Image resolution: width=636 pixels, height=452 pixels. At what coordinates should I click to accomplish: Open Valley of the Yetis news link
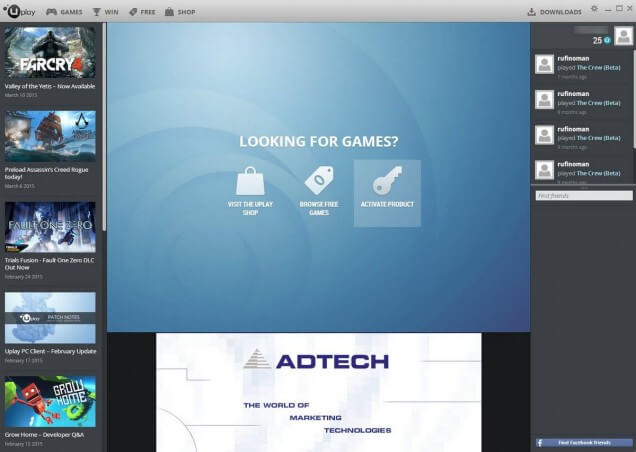(50, 86)
